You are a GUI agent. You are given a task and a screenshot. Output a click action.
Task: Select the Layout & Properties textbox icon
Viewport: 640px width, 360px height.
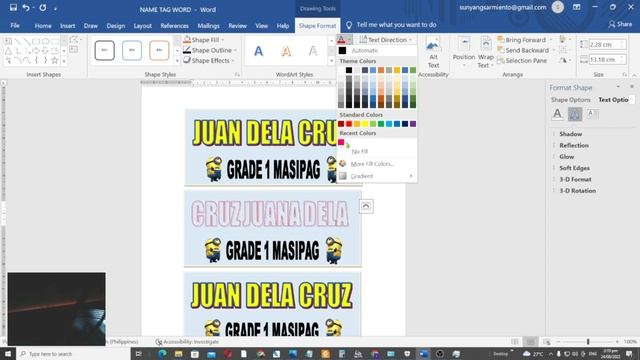[x=592, y=114]
